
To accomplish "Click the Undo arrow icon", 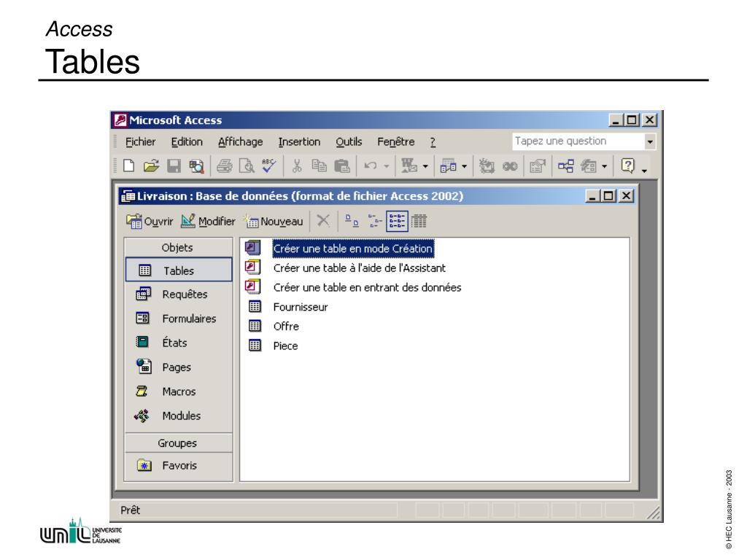I will click(370, 166).
